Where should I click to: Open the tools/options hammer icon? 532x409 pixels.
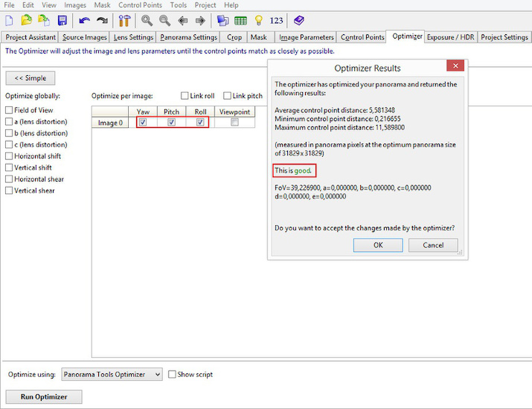click(x=124, y=20)
